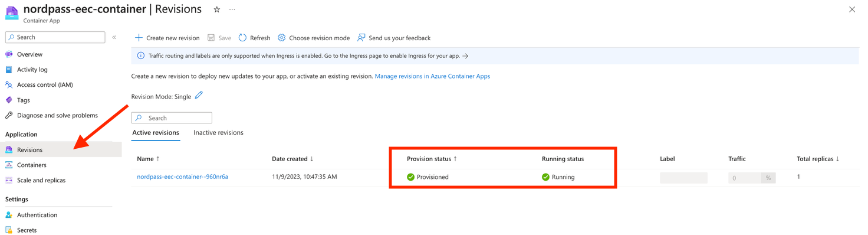Open Scale and replicas

(41, 181)
